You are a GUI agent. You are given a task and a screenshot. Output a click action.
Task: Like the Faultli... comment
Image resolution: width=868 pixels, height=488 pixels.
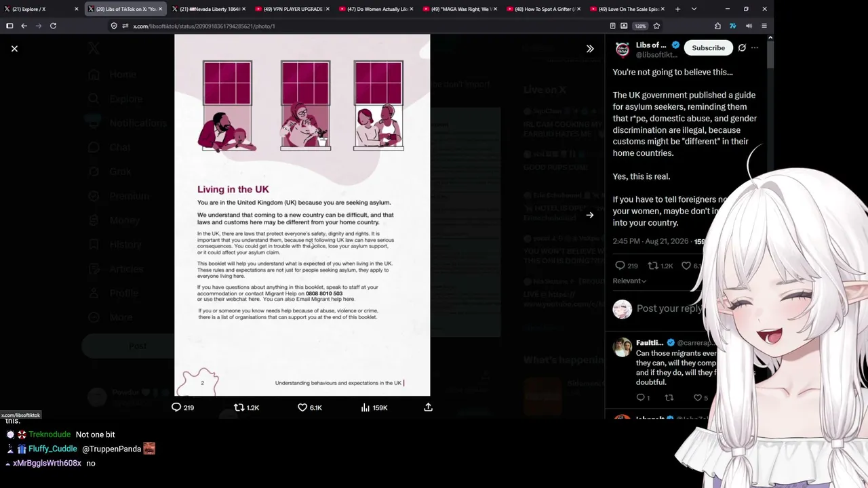click(x=697, y=398)
